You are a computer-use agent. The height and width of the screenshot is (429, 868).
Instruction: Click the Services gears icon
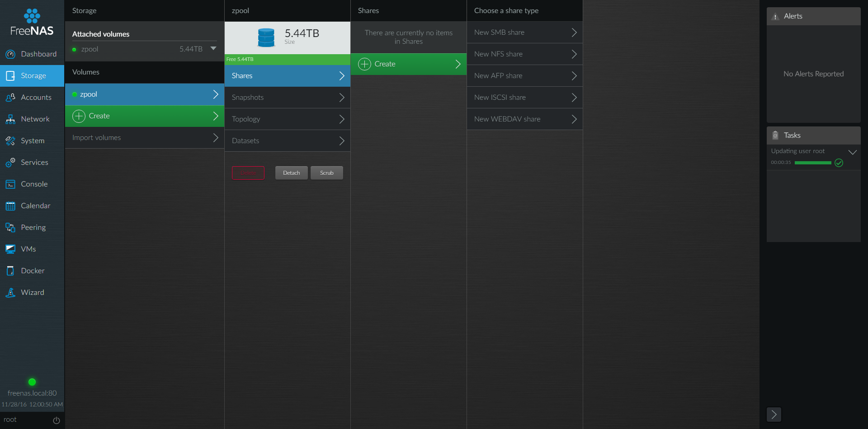click(x=10, y=163)
